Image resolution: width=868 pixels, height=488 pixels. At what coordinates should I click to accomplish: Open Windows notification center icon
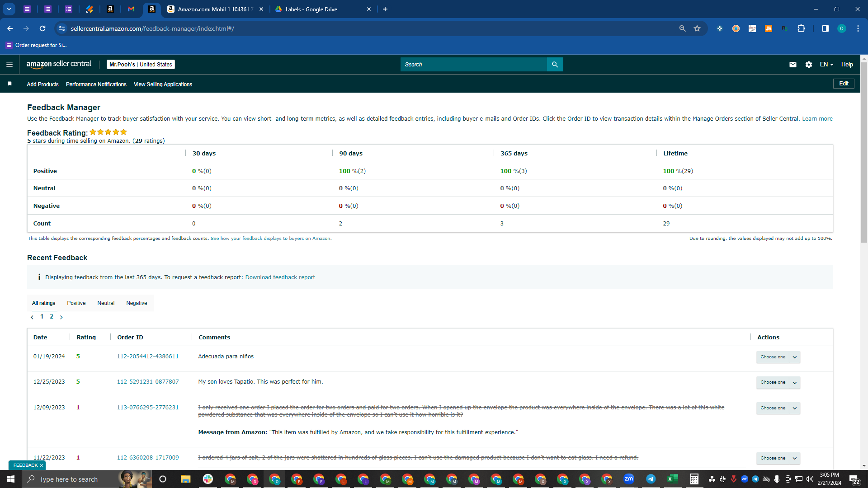(854, 479)
